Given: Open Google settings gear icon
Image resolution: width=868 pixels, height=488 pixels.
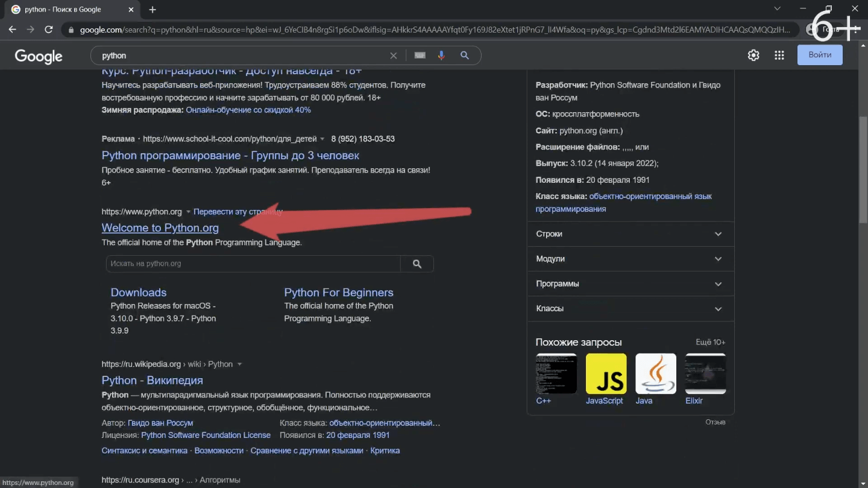Looking at the screenshot, I should click(x=753, y=55).
